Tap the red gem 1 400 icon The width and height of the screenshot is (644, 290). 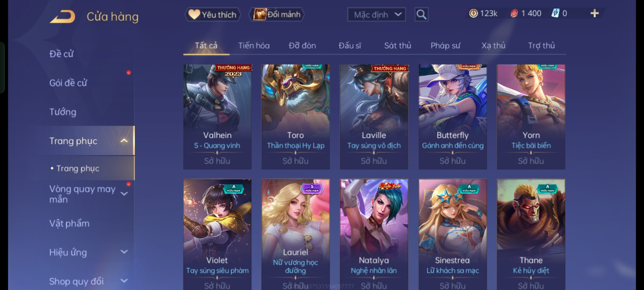coord(514,13)
